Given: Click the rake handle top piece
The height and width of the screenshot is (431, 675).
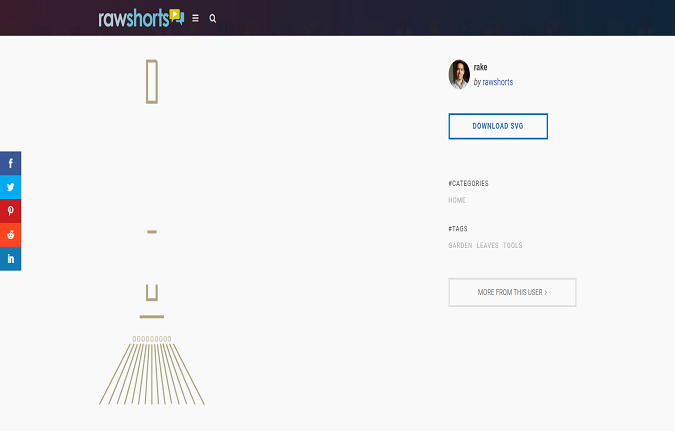Looking at the screenshot, I should coord(152,82).
